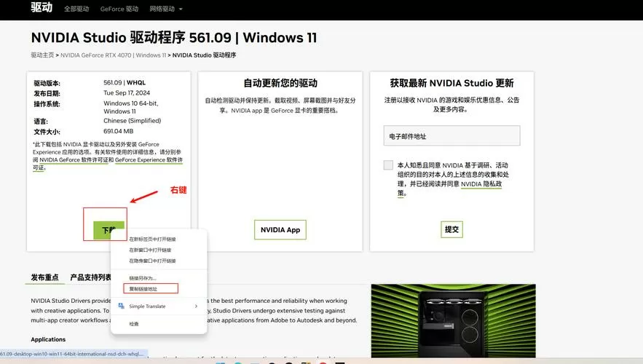Open NVIDIA GeForce RTX 4070 breadcrumb link
The height and width of the screenshot is (364, 643).
(113, 55)
